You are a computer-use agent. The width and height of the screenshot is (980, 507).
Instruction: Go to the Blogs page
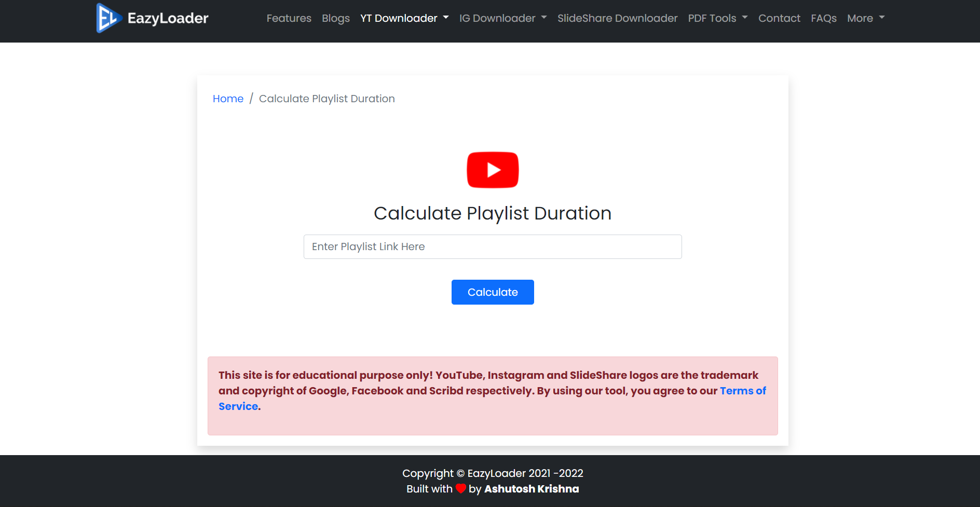pyautogui.click(x=336, y=18)
